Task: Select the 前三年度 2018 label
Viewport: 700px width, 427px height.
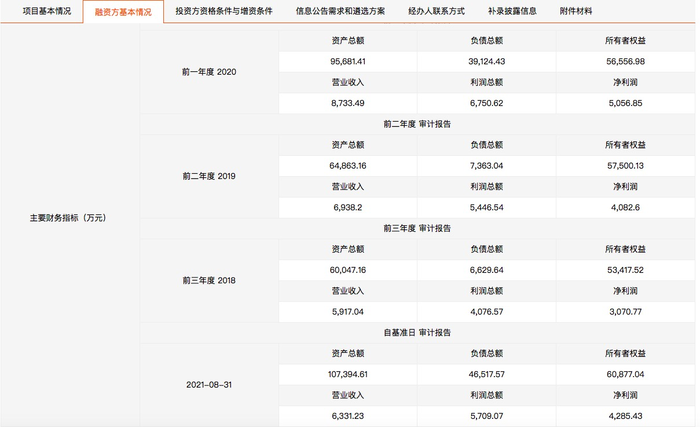Action: tap(209, 280)
